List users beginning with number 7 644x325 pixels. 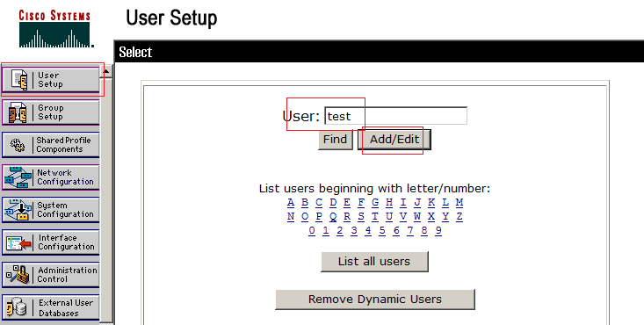click(410, 230)
